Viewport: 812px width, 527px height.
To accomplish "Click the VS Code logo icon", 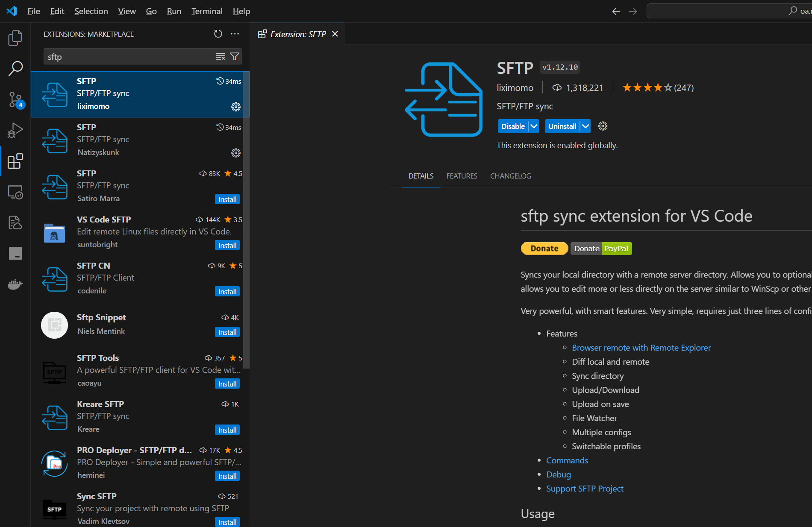I will (x=12, y=11).
